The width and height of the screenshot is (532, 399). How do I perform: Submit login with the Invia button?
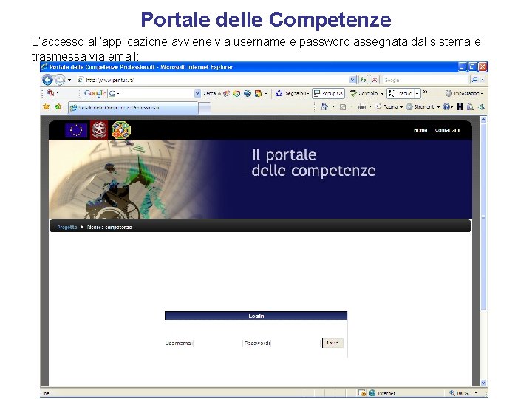(332, 343)
